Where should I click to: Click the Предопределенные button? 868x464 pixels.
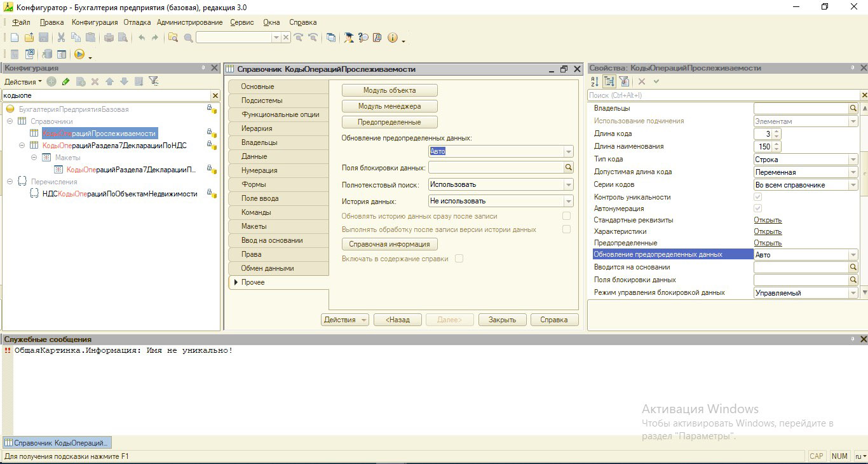pyautogui.click(x=390, y=122)
